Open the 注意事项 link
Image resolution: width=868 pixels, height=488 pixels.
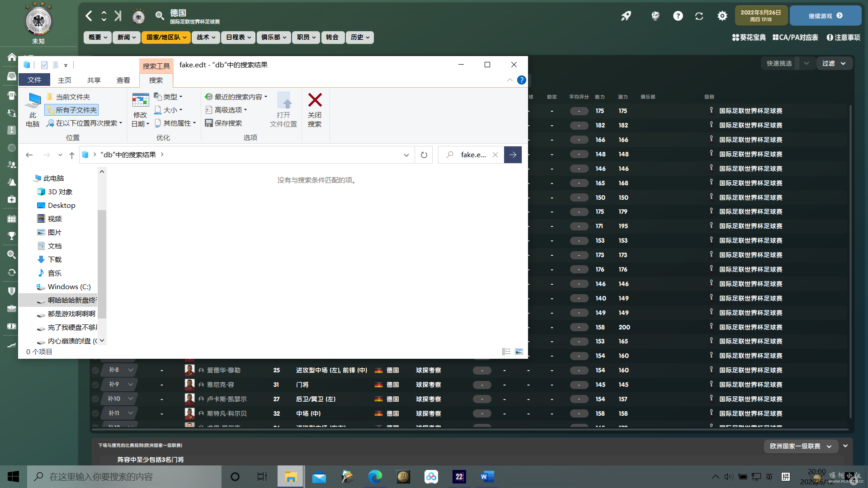point(844,38)
